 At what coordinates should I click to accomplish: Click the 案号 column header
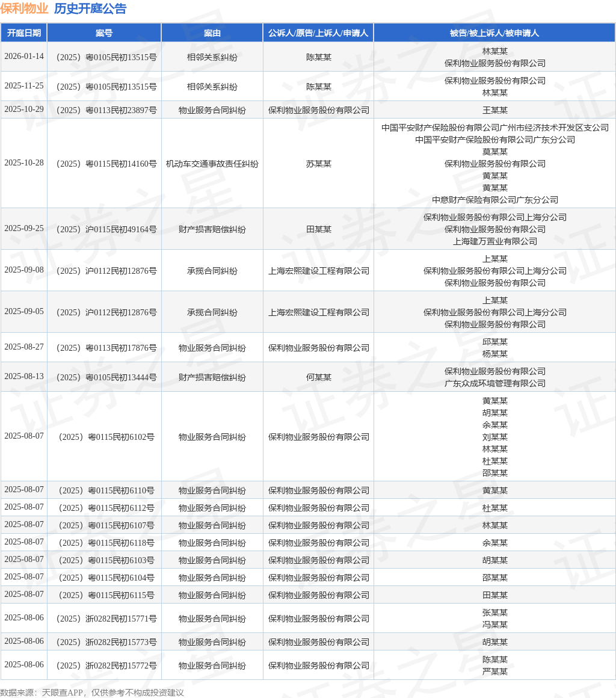[x=104, y=33]
